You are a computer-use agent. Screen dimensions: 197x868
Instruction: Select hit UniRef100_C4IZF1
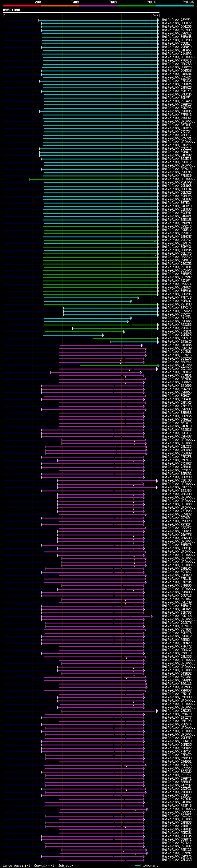pos(176,318)
